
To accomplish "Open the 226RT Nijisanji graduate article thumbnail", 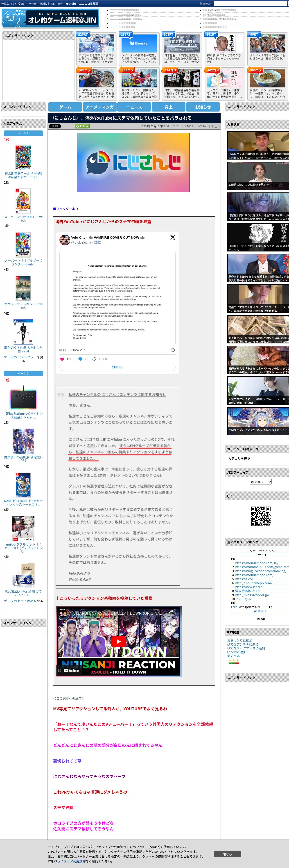I will [96, 43].
